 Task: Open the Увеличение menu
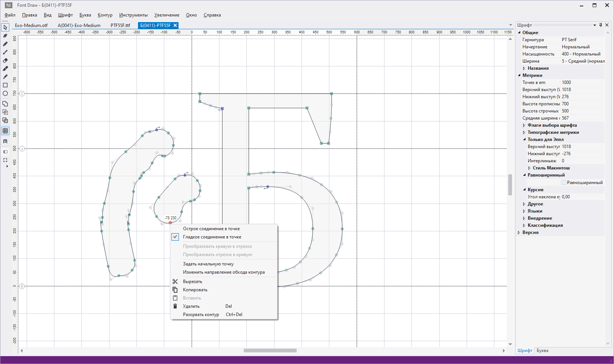click(x=167, y=15)
